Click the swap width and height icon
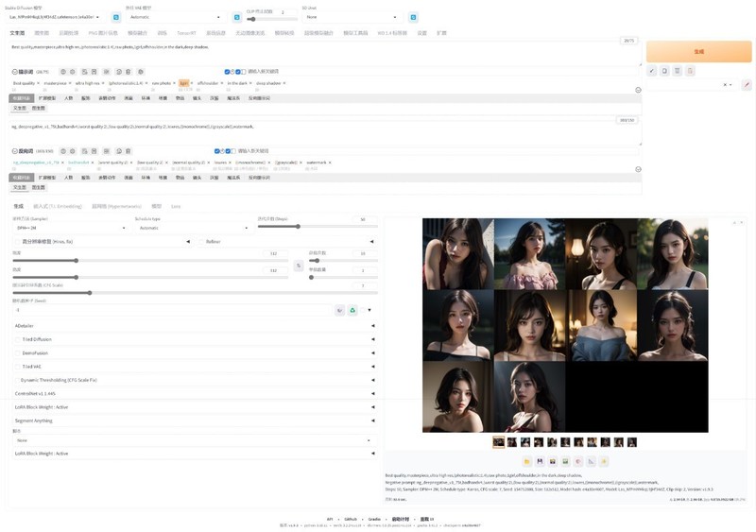The width and height of the screenshot is (756, 532). point(299,266)
